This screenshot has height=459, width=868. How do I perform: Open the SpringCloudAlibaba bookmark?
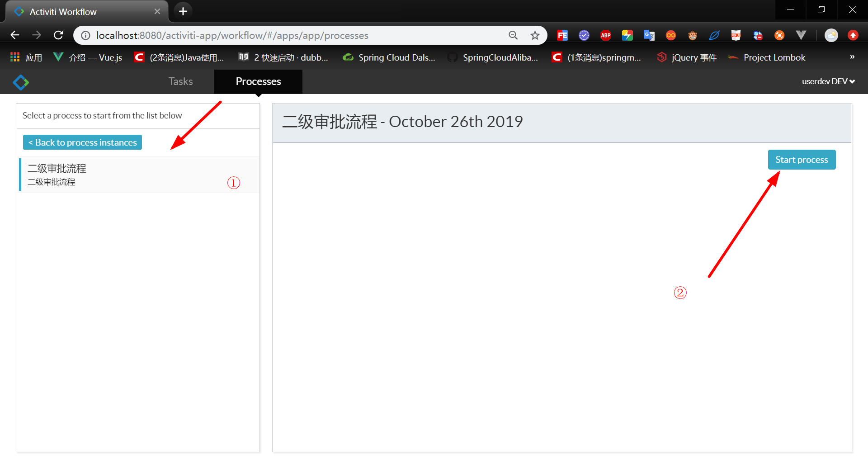coord(493,57)
